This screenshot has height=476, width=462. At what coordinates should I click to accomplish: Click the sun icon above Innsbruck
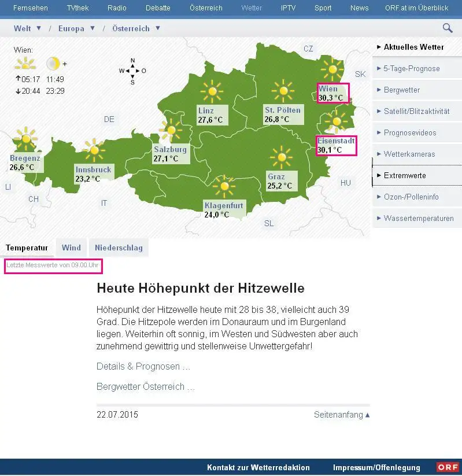point(94,150)
